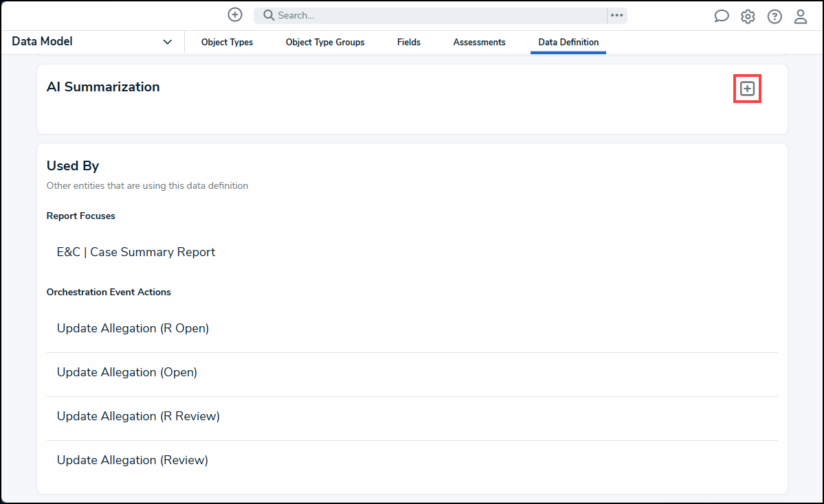Click the question mark help icon

pyautogui.click(x=775, y=16)
